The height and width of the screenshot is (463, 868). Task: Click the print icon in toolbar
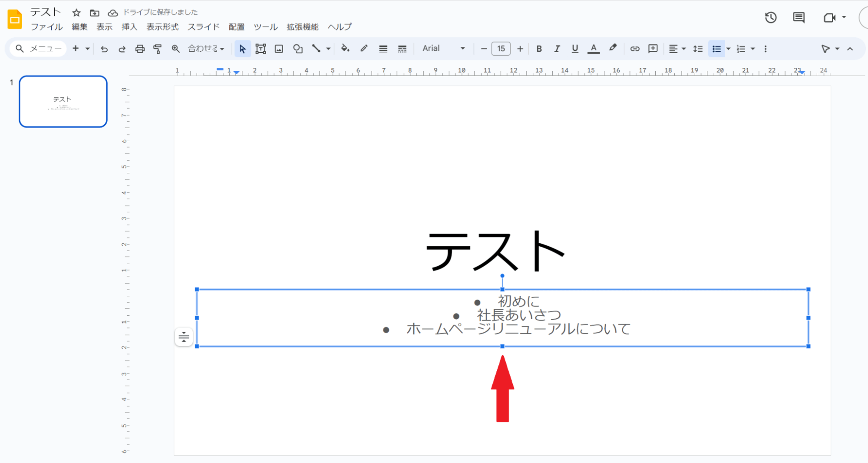(x=140, y=49)
